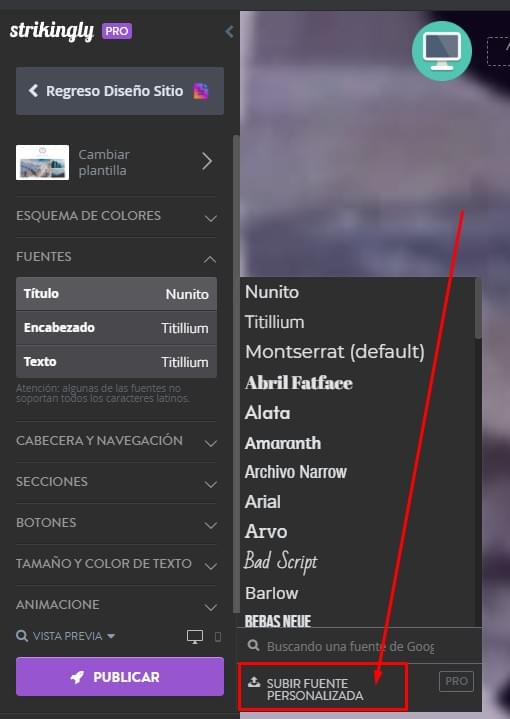Switch to mobile preview icon near Vista Previa
This screenshot has width=510, height=719.
[x=218, y=636]
